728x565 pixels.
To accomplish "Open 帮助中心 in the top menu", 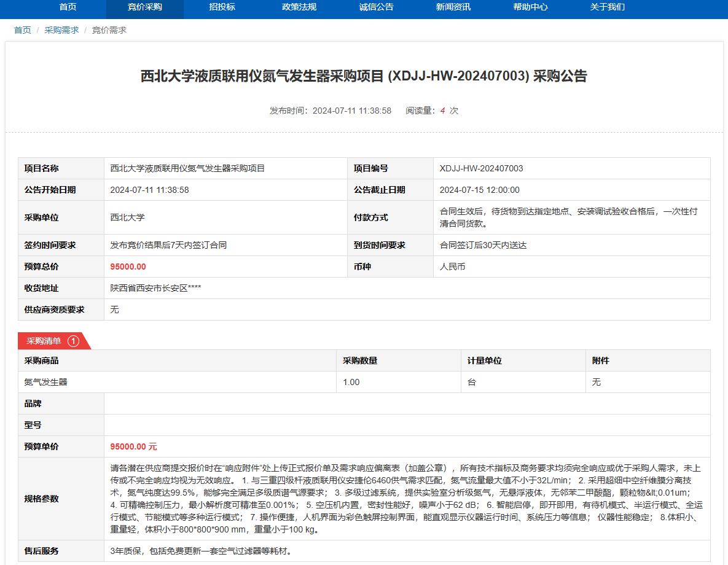I will (x=530, y=7).
